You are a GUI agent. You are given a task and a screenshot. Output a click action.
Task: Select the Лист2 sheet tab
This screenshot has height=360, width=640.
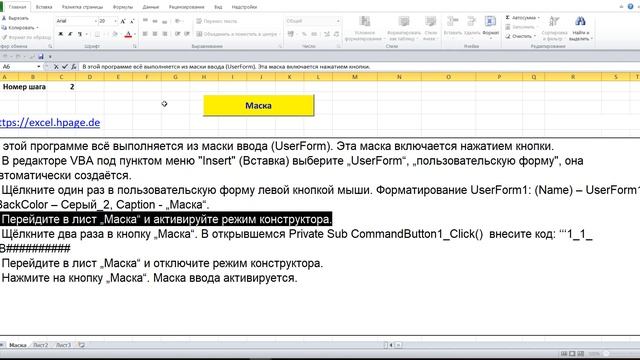(40, 345)
